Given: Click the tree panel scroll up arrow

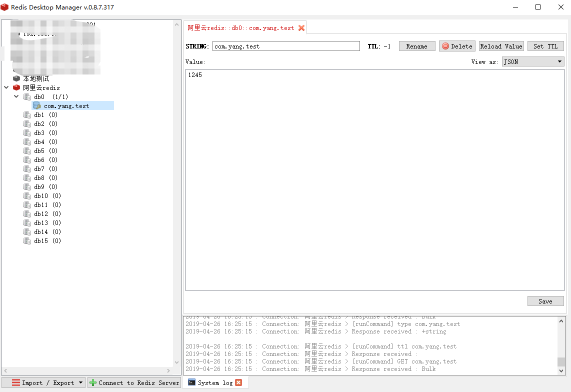Looking at the screenshot, I should click(x=176, y=25).
